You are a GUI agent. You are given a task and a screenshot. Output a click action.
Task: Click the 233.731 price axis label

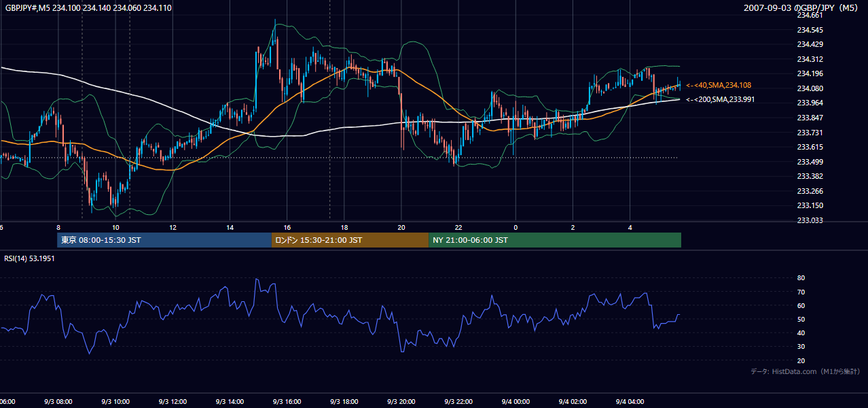pyautogui.click(x=810, y=133)
